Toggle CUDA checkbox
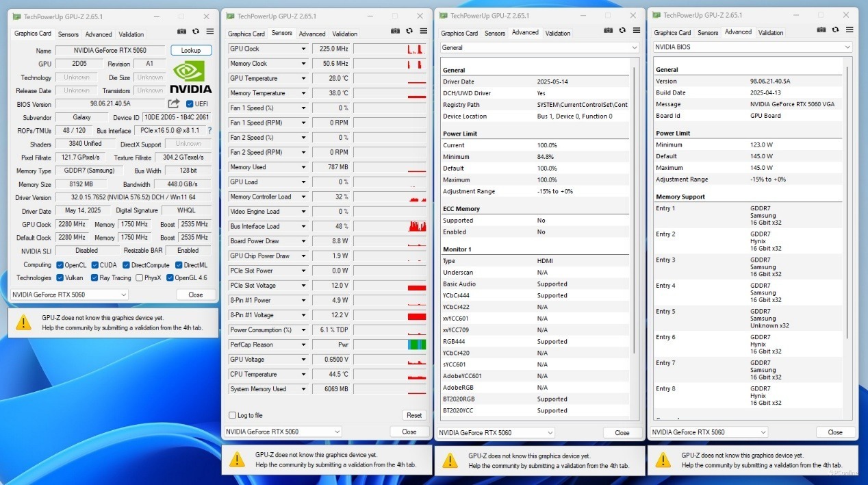The width and height of the screenshot is (868, 485). pyautogui.click(x=95, y=264)
